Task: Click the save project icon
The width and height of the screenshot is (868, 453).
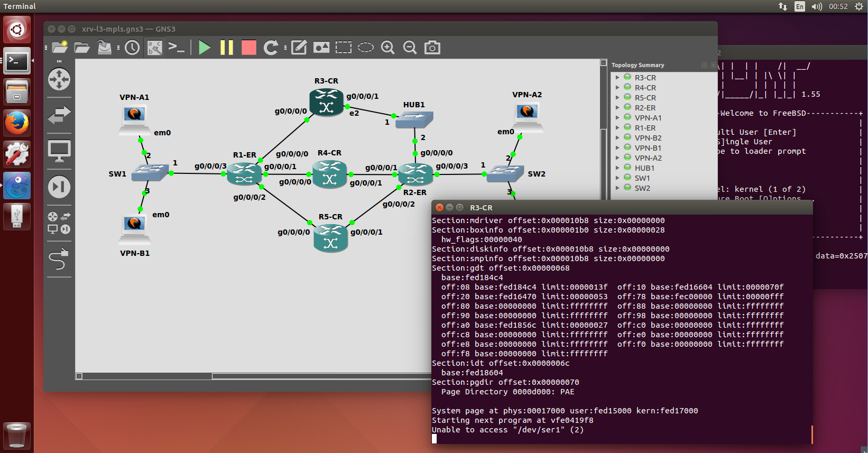Action: pos(105,48)
